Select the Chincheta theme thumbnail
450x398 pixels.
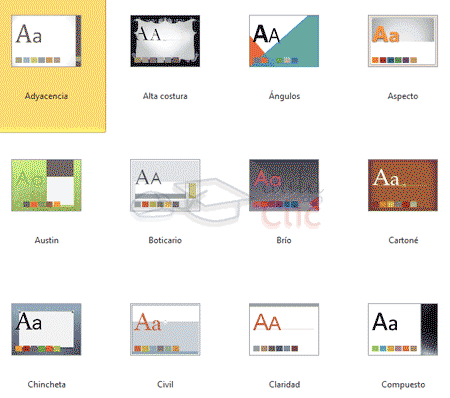[46, 329]
